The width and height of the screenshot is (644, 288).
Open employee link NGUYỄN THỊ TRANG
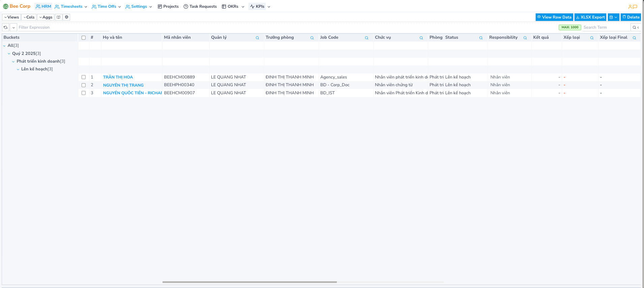click(x=123, y=85)
